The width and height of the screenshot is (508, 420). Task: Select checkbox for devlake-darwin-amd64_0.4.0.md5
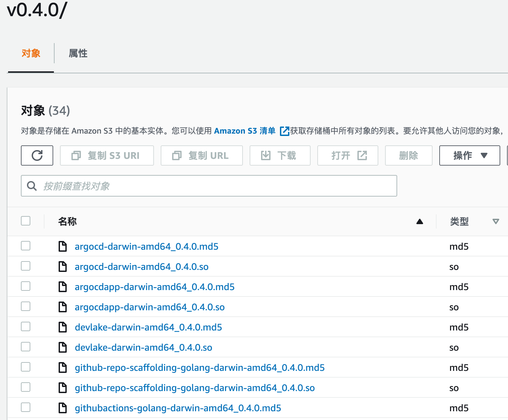pos(26,326)
